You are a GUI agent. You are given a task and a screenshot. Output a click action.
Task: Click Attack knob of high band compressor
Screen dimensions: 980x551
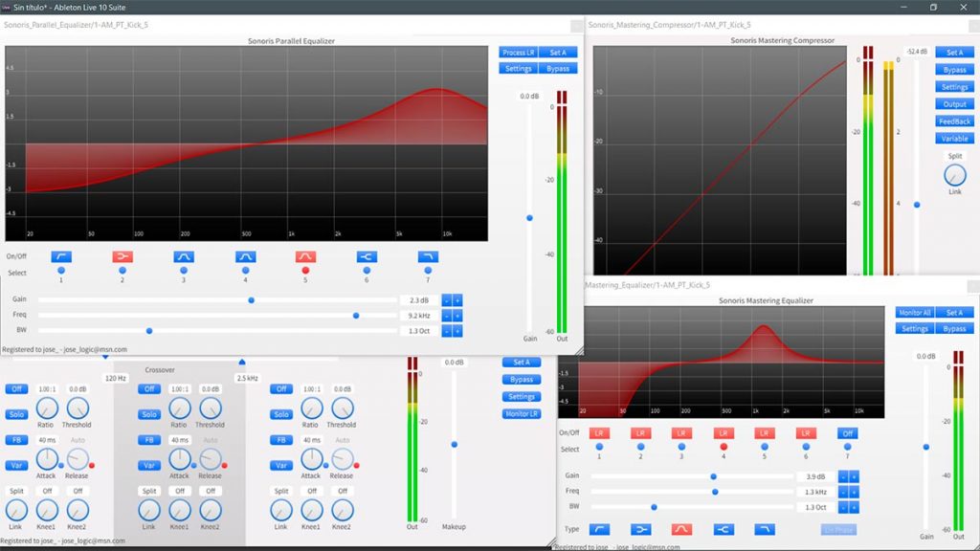pos(311,460)
